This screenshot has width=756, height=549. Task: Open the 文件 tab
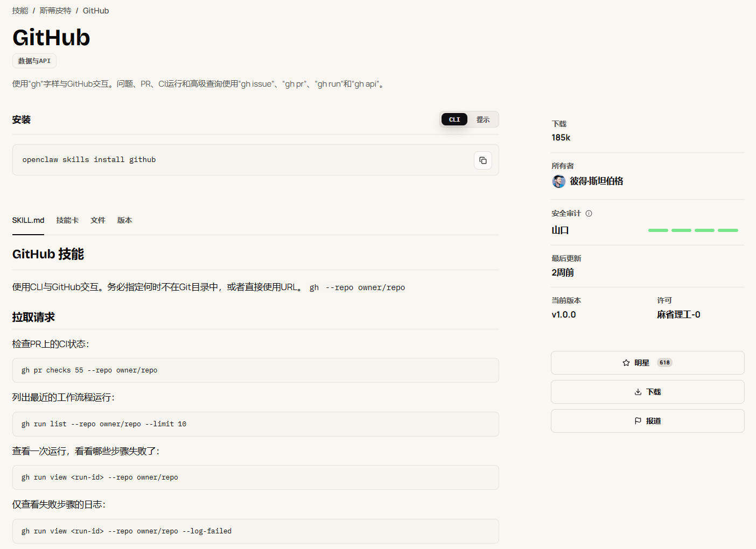tap(98, 220)
